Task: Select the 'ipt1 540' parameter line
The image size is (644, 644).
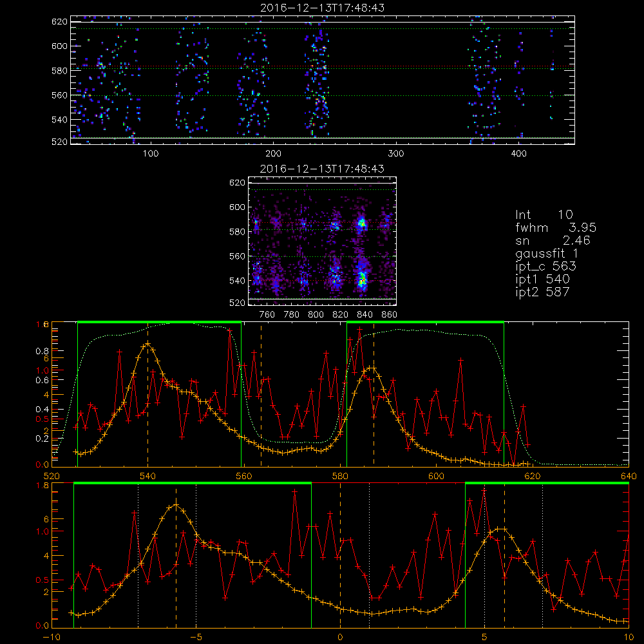Action: point(542,279)
